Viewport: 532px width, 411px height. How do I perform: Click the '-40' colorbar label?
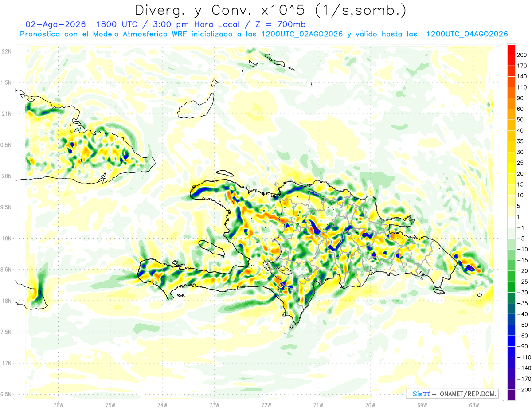523,314
